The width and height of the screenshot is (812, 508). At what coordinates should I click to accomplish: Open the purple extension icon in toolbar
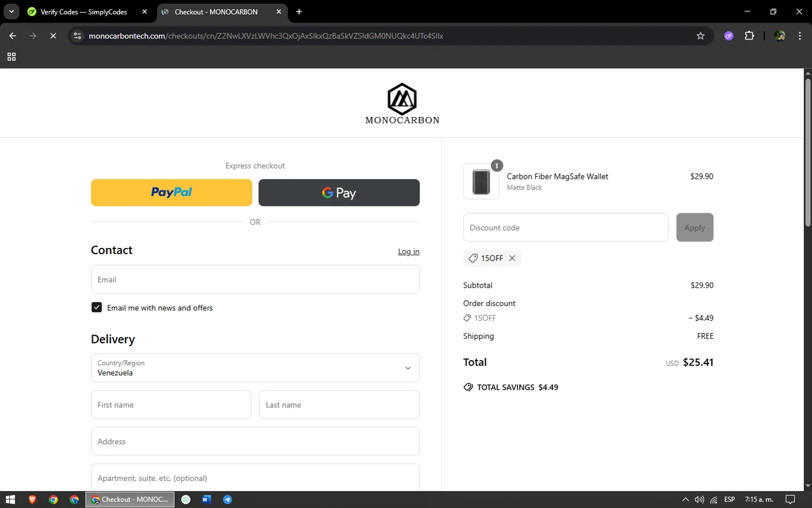tap(729, 36)
